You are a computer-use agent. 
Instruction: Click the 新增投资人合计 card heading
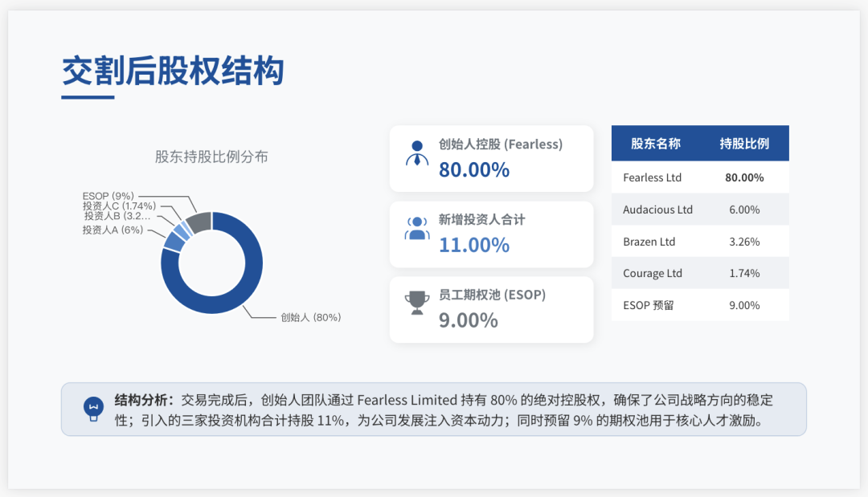pyautogui.click(x=481, y=219)
